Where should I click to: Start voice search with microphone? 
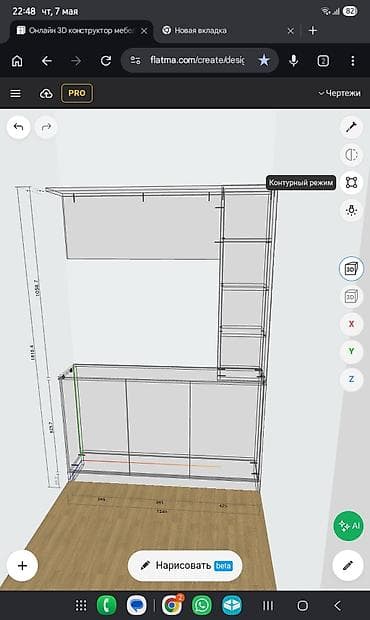pos(293,61)
